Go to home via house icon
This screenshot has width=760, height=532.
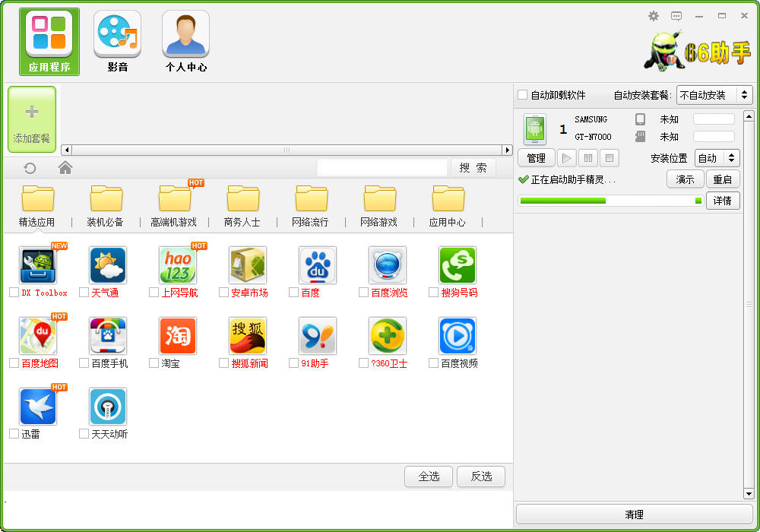[65, 168]
